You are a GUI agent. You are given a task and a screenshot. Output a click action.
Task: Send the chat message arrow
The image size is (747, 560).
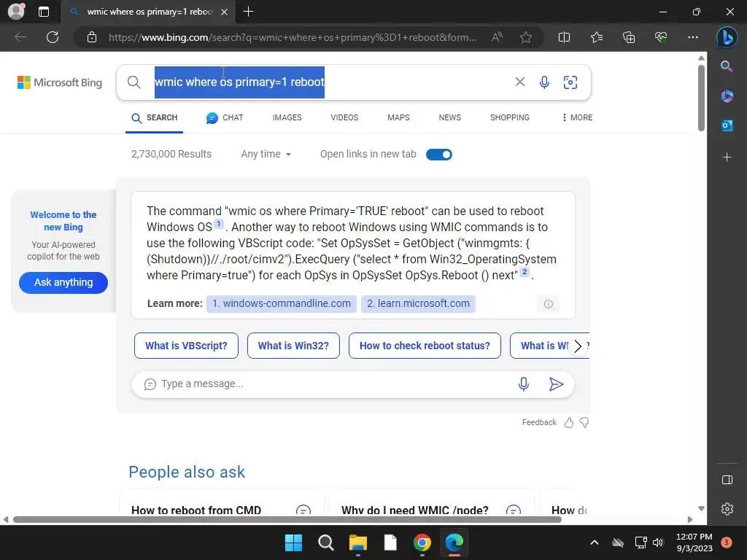556,384
